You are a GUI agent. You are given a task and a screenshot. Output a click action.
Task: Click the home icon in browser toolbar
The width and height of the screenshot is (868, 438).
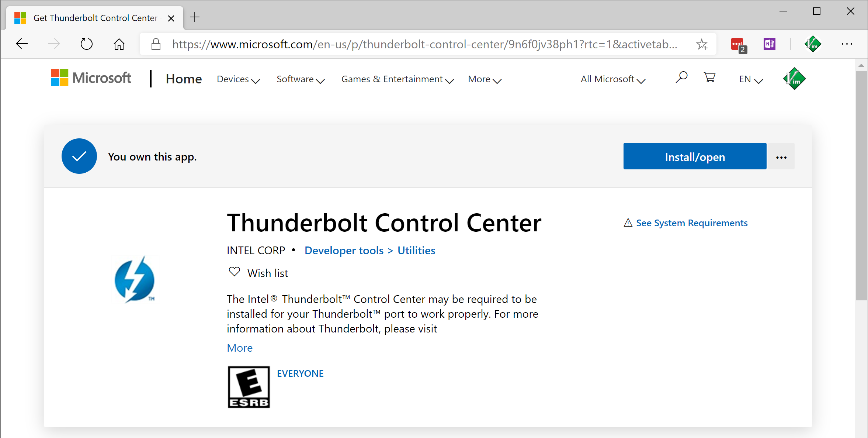tap(118, 45)
